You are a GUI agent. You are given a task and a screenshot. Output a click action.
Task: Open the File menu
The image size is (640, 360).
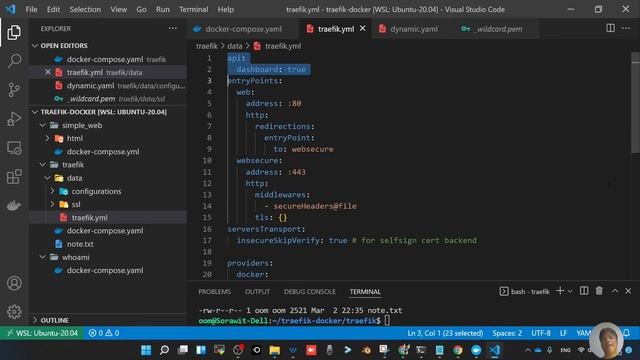tap(31, 9)
